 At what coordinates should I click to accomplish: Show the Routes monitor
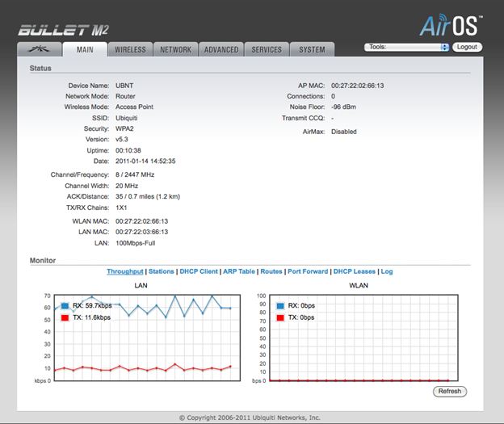[x=271, y=271]
